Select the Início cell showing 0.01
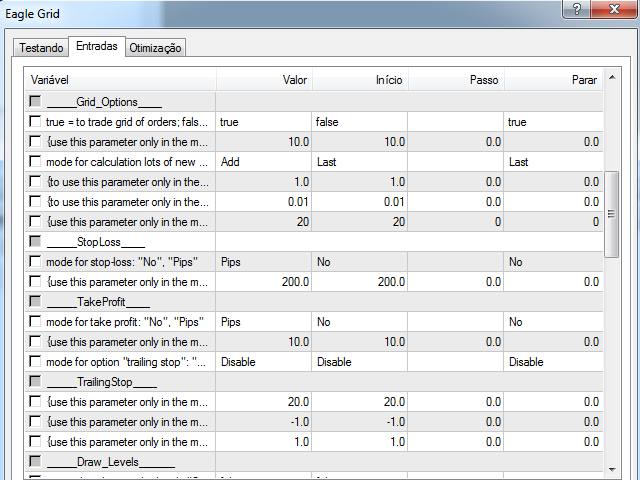The image size is (640, 480). tap(360, 202)
